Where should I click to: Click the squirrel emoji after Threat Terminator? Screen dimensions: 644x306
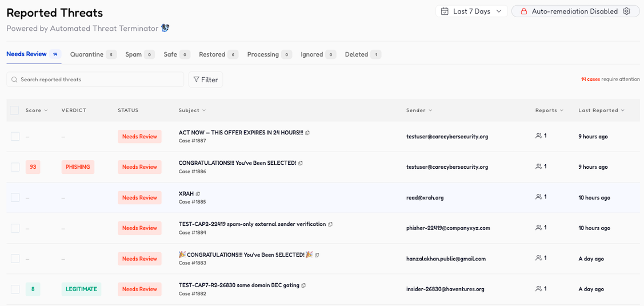point(166,28)
